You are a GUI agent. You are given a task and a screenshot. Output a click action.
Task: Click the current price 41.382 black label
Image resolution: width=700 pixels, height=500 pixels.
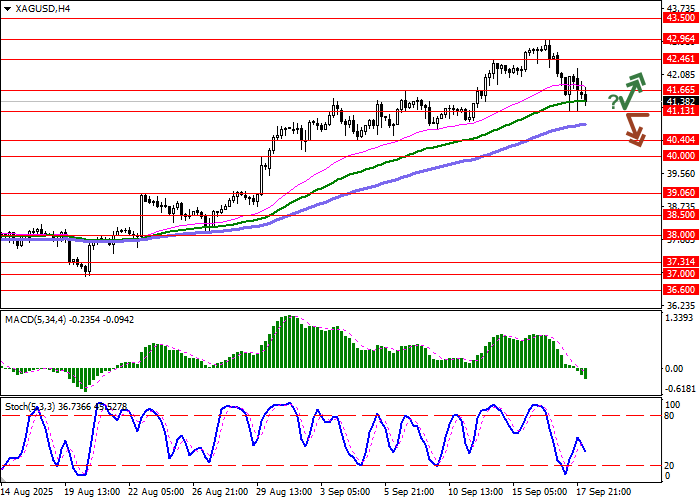[680, 102]
